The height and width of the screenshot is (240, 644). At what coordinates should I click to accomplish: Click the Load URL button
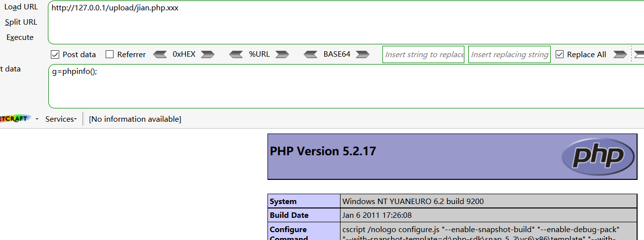click(21, 7)
